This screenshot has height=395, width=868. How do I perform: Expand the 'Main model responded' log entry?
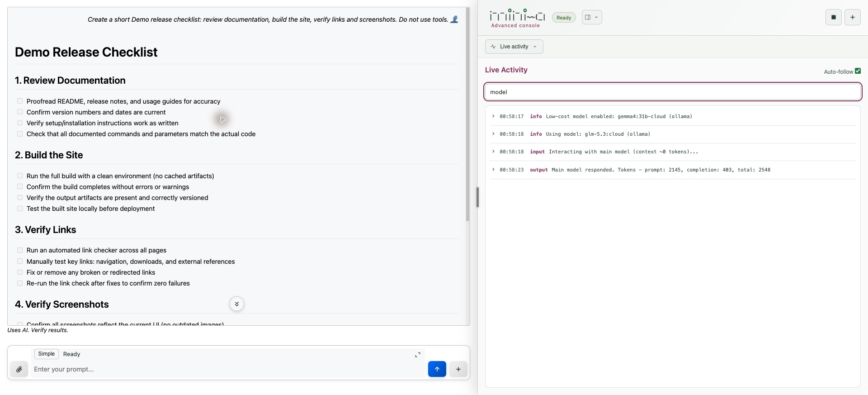[x=493, y=170]
